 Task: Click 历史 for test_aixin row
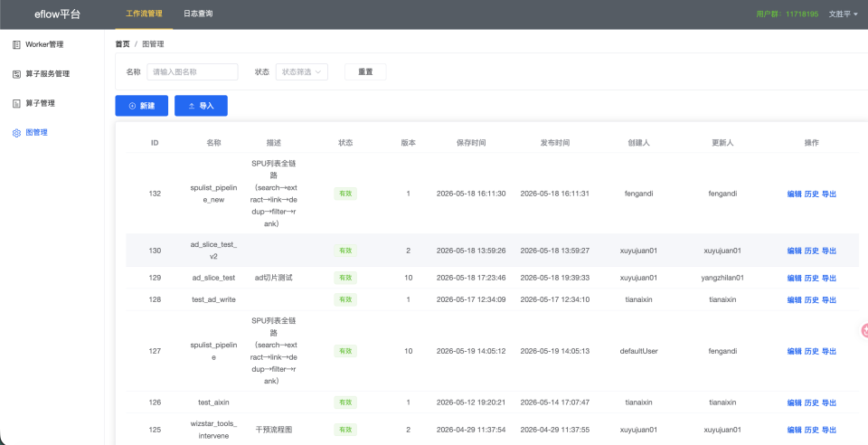pos(812,402)
